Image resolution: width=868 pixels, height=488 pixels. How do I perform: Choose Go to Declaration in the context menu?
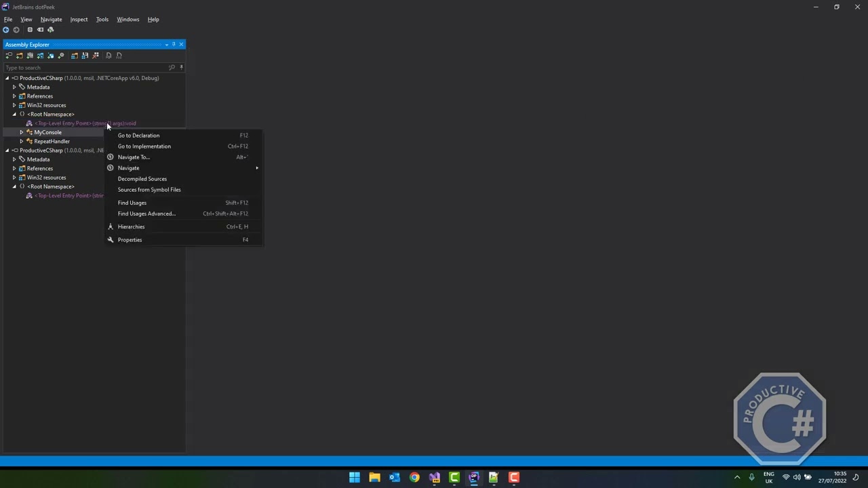[x=183, y=136]
